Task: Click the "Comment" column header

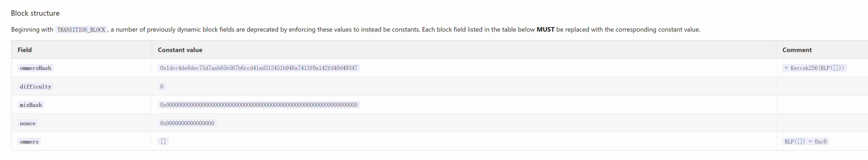Action: [x=797, y=50]
